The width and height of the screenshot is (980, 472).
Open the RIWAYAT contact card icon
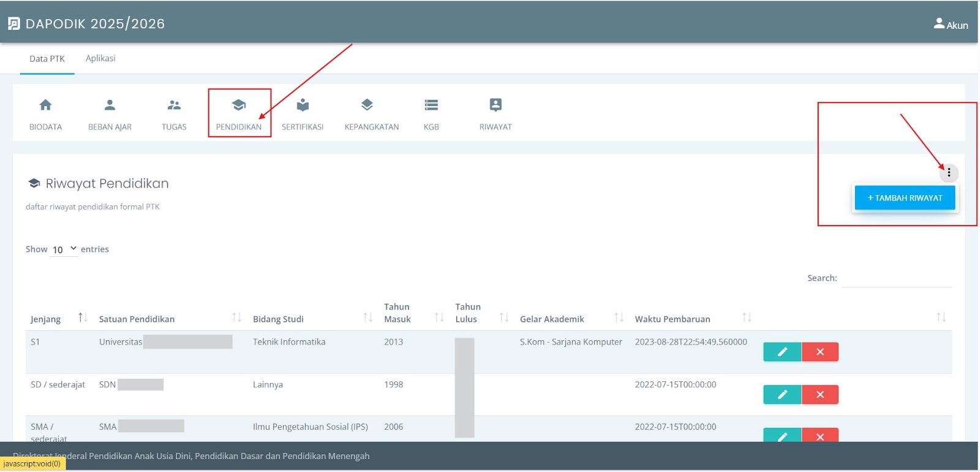[x=496, y=105]
